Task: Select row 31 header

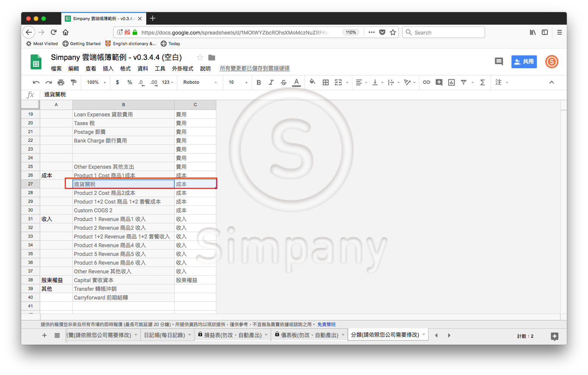Action: point(30,219)
